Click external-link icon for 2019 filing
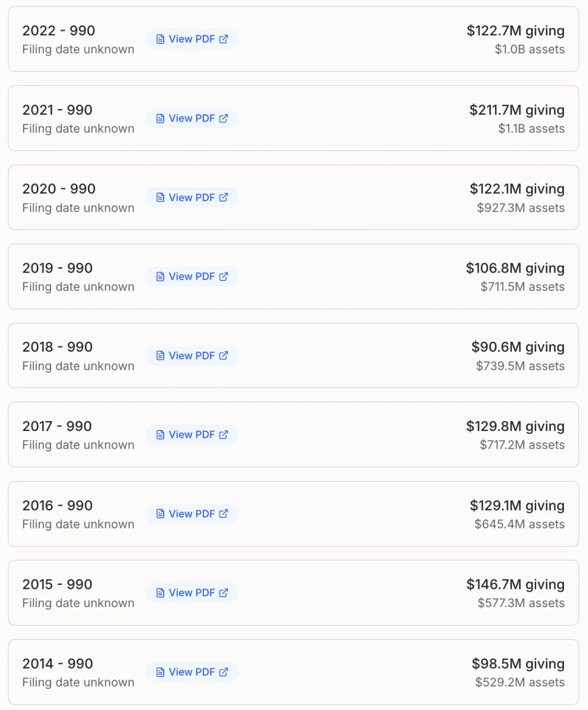The height and width of the screenshot is (710, 588). click(224, 277)
